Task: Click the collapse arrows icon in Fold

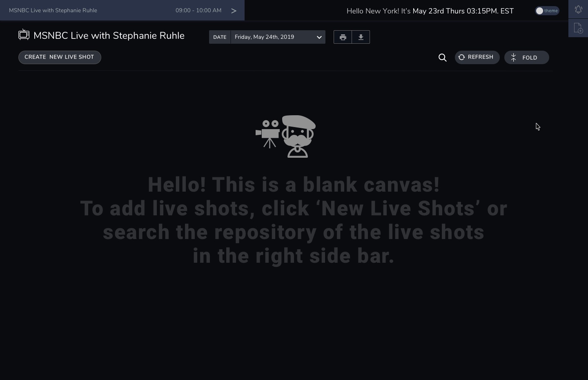Action: pos(514,58)
